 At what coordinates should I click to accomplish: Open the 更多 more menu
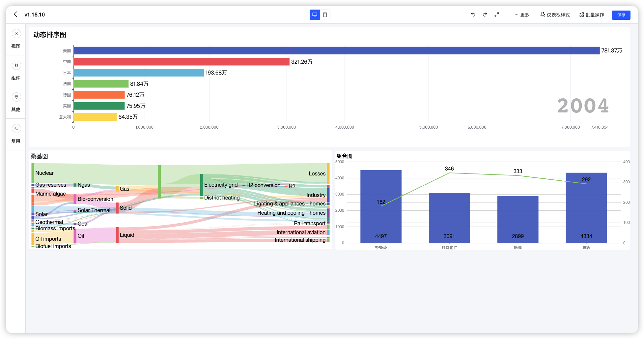click(522, 15)
